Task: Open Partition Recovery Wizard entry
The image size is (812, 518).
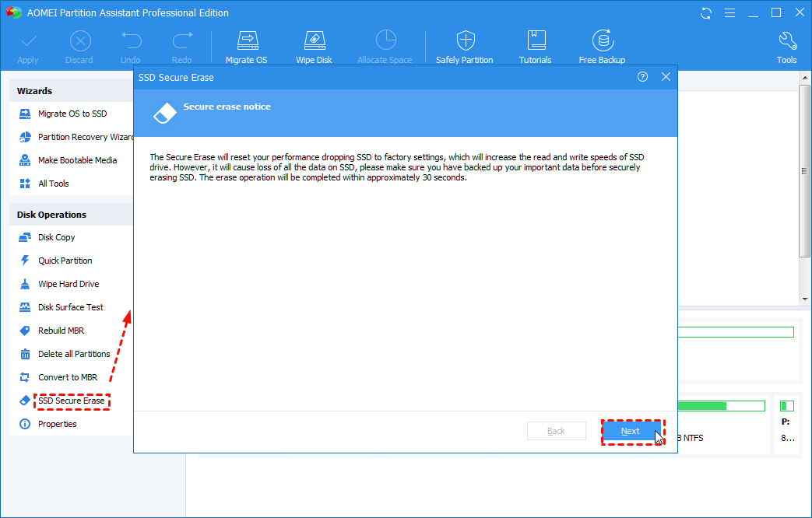Action: click(86, 137)
